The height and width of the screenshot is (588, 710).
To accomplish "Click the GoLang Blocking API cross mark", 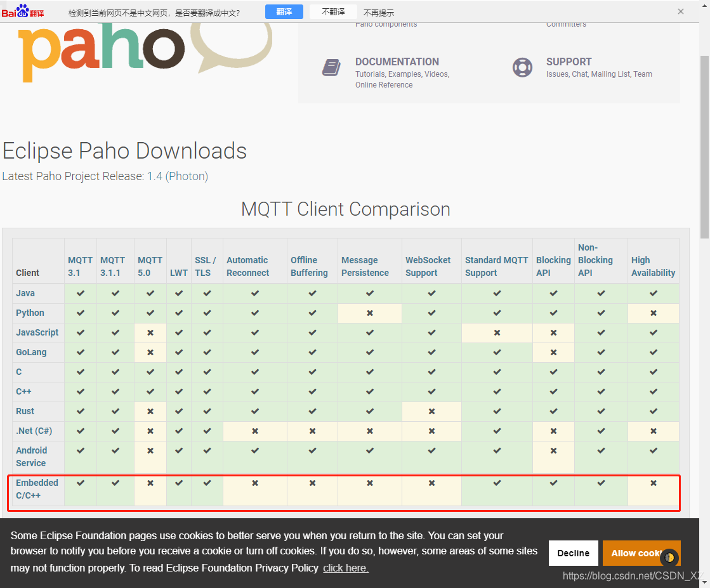I will (x=553, y=352).
